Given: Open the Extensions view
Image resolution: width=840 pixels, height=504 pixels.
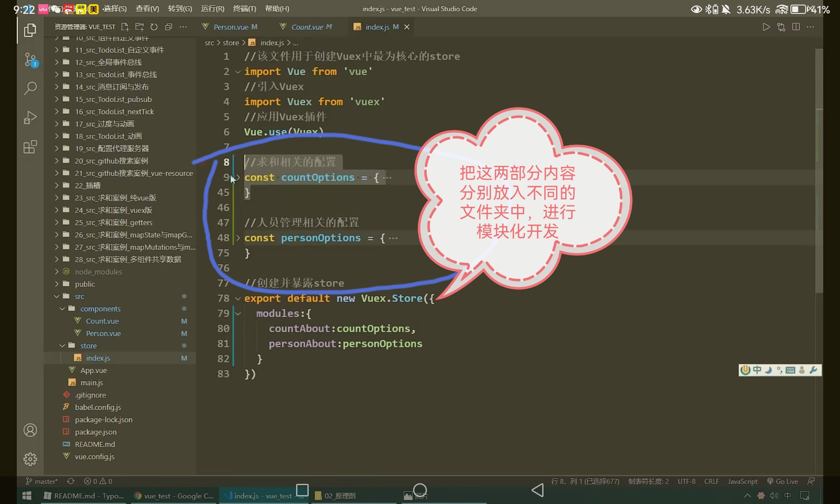Looking at the screenshot, I should pyautogui.click(x=30, y=147).
